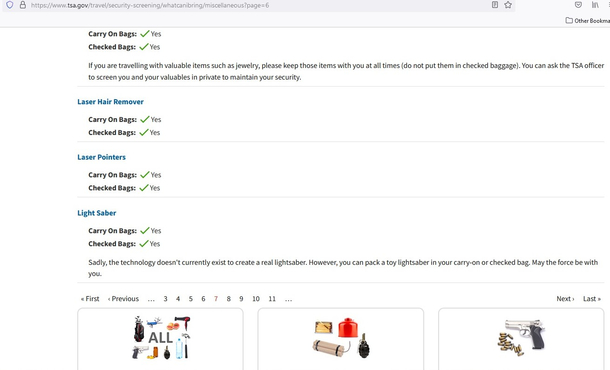610x370 pixels.
Task: Open the Laser Hair Remover item link
Action: coord(110,102)
